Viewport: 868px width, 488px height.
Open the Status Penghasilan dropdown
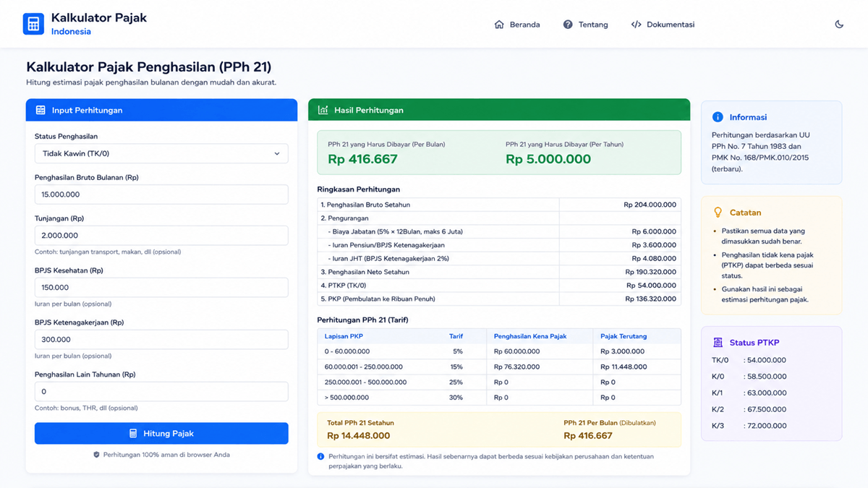[161, 153]
